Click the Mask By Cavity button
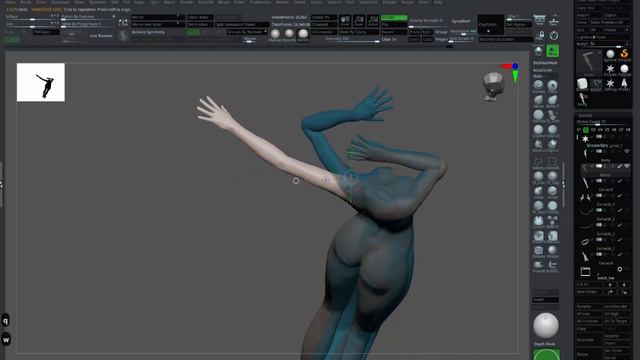The height and width of the screenshot is (360, 640). pyautogui.click(x=359, y=32)
